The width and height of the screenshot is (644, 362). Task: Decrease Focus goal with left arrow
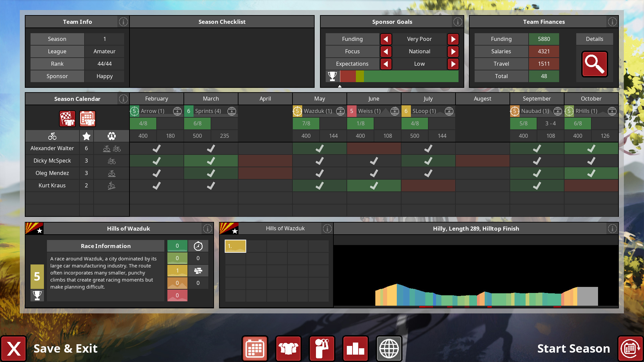click(386, 52)
